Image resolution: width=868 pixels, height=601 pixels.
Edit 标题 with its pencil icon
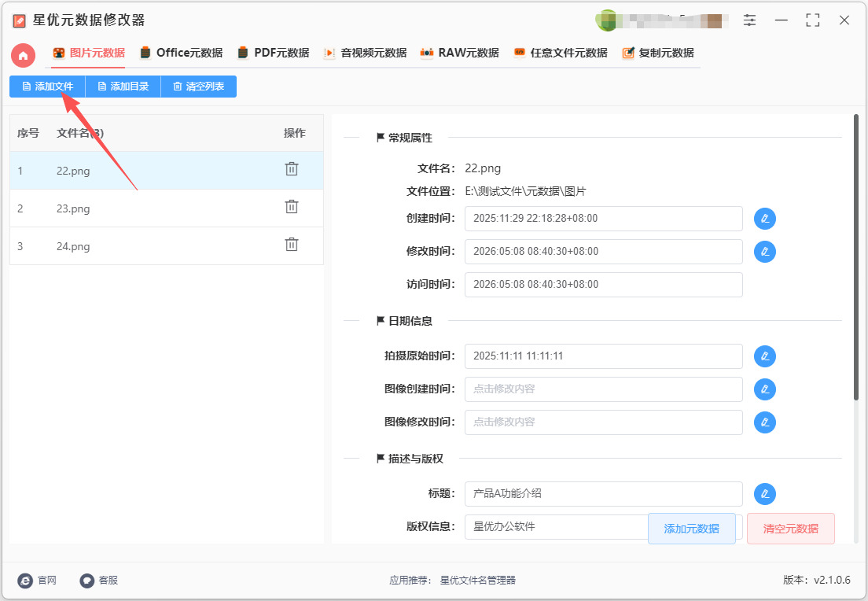(x=765, y=493)
